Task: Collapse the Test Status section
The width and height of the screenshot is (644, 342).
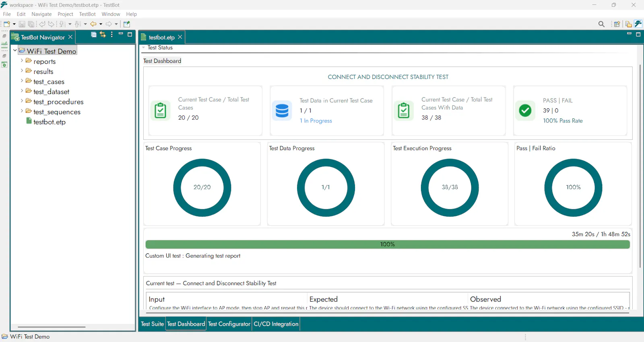Action: pyautogui.click(x=143, y=48)
